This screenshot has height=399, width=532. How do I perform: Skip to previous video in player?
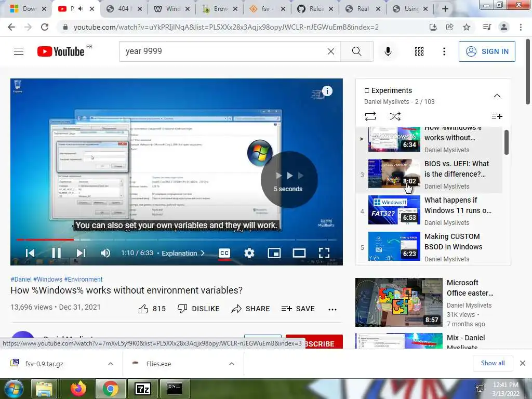pos(30,253)
